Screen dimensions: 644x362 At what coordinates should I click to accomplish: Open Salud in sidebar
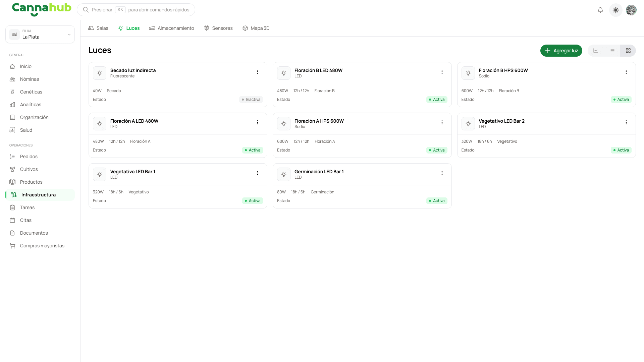tap(40, 130)
